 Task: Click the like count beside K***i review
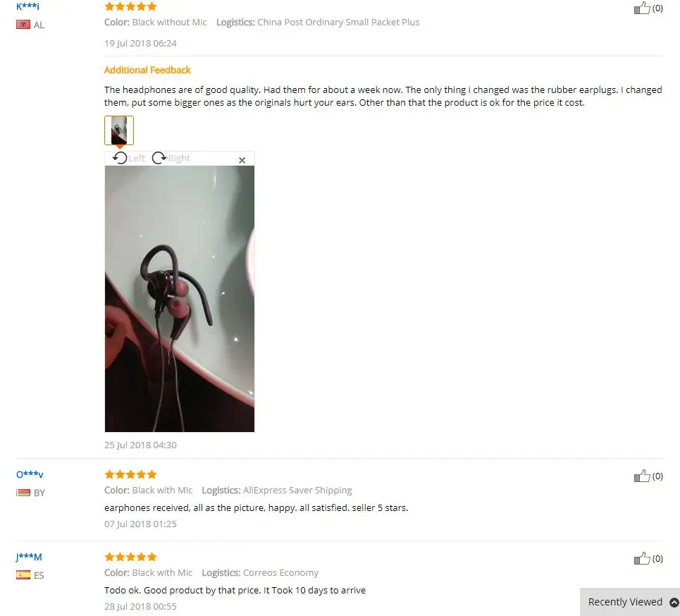pyautogui.click(x=657, y=8)
